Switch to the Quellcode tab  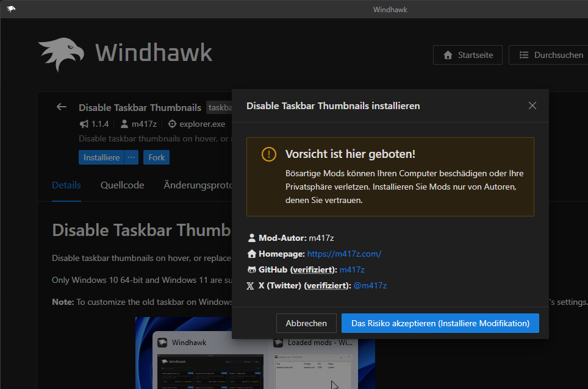pyautogui.click(x=121, y=185)
